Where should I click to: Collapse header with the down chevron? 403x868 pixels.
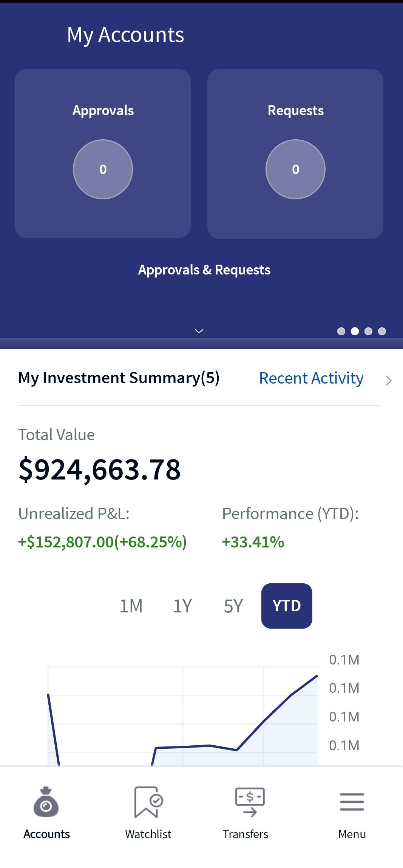click(x=199, y=331)
